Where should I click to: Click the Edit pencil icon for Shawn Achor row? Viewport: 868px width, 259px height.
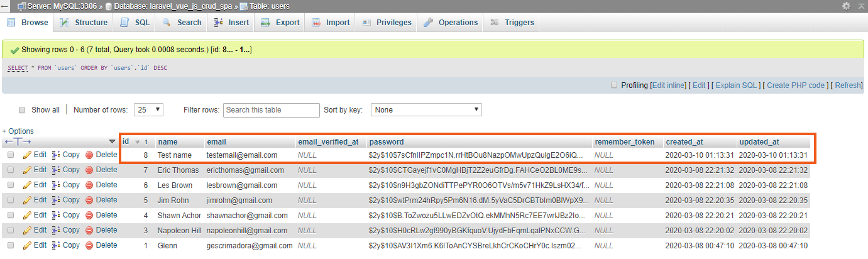tap(27, 215)
